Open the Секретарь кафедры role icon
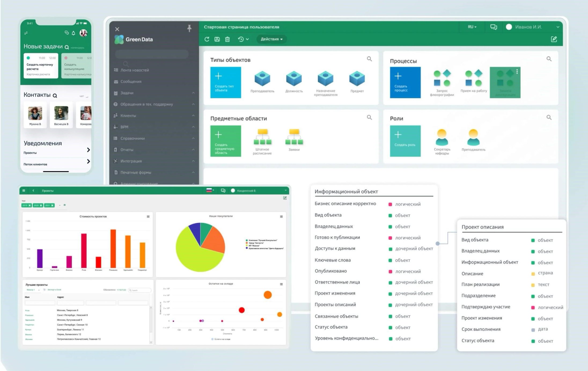 [442, 137]
